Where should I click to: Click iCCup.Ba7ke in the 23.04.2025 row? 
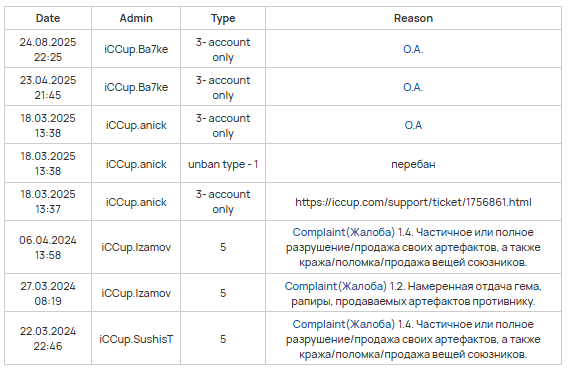point(136,87)
